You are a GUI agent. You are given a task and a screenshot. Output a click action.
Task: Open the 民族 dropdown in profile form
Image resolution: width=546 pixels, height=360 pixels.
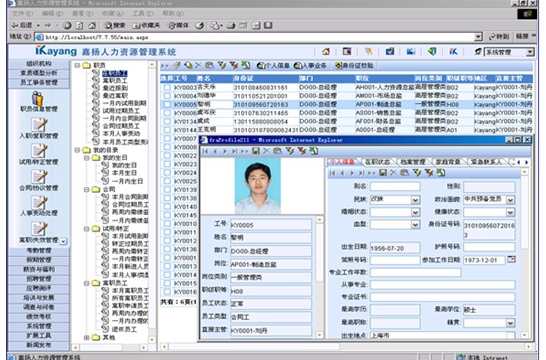[415, 200]
